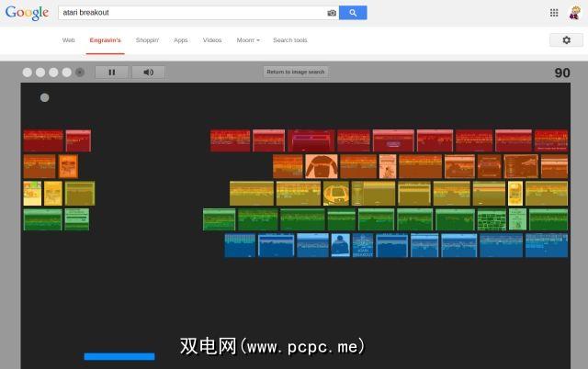Click the blue brick showing a person
Screen dimensions: 588x369
[x=341, y=245]
